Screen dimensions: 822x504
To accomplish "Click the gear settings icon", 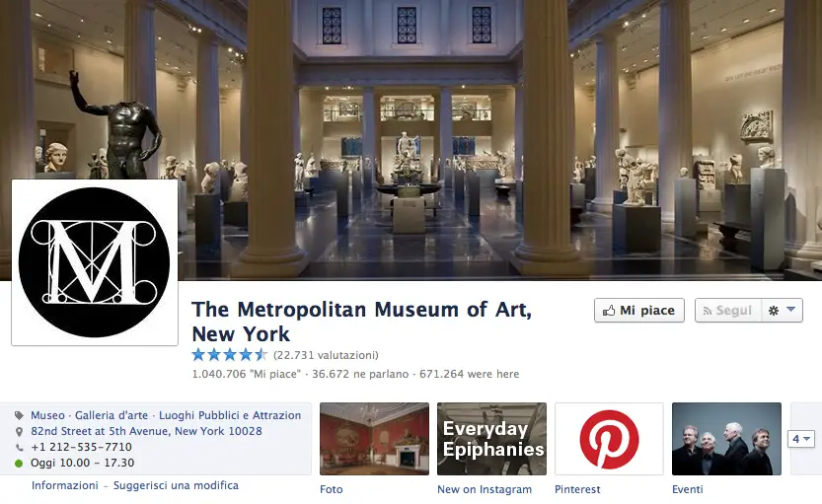I will coord(774,311).
